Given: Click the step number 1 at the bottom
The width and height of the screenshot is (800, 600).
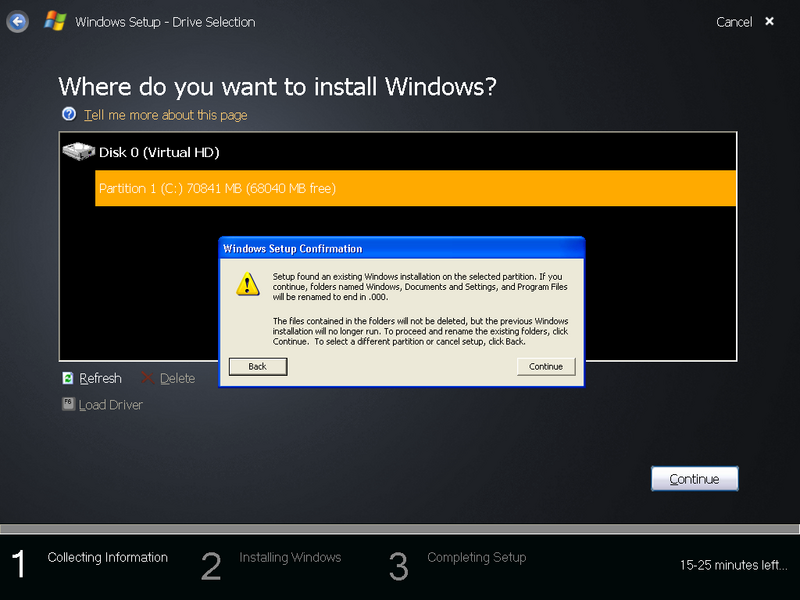Looking at the screenshot, I should tap(18, 565).
